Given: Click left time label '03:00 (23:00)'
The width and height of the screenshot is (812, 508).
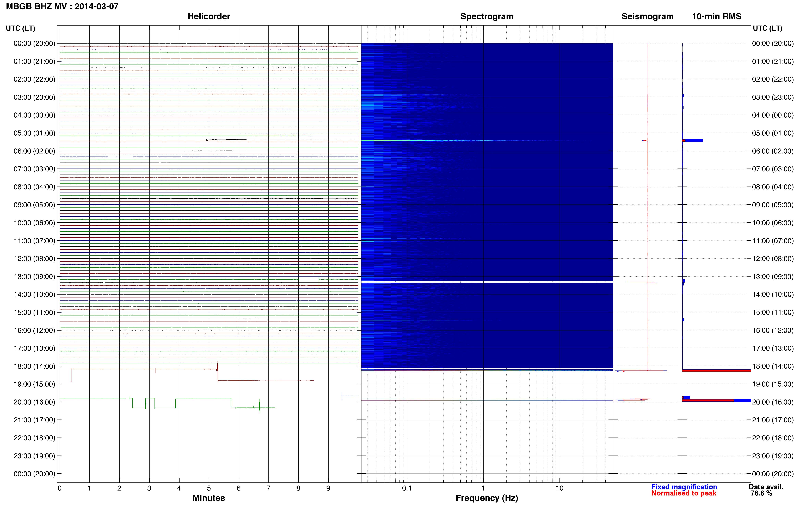Looking at the screenshot, I should pos(34,97).
